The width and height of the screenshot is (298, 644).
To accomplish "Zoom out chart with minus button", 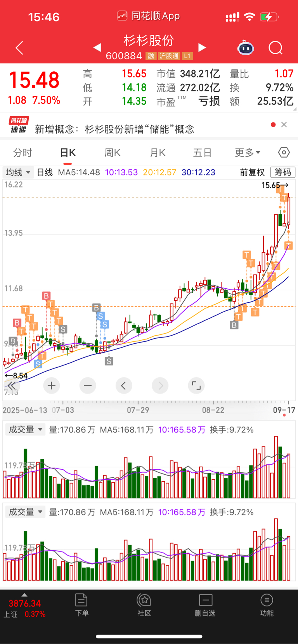I will (88, 386).
